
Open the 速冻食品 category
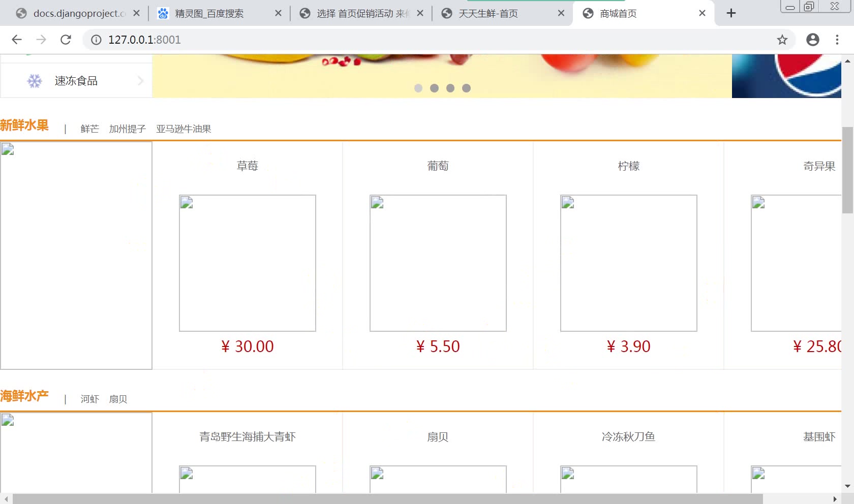coord(76,81)
